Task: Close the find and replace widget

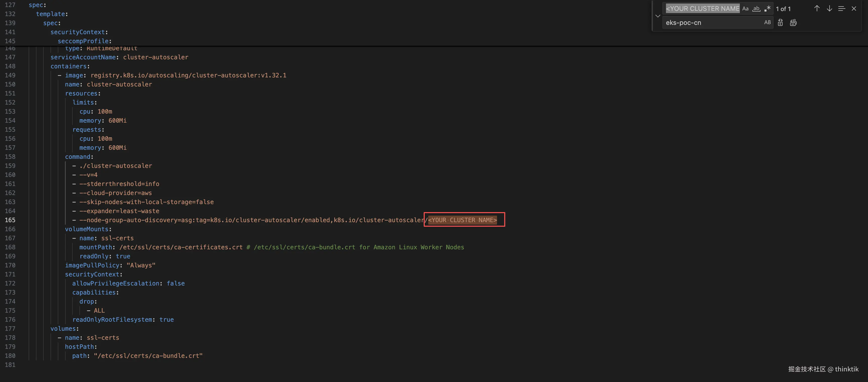Action: (854, 9)
